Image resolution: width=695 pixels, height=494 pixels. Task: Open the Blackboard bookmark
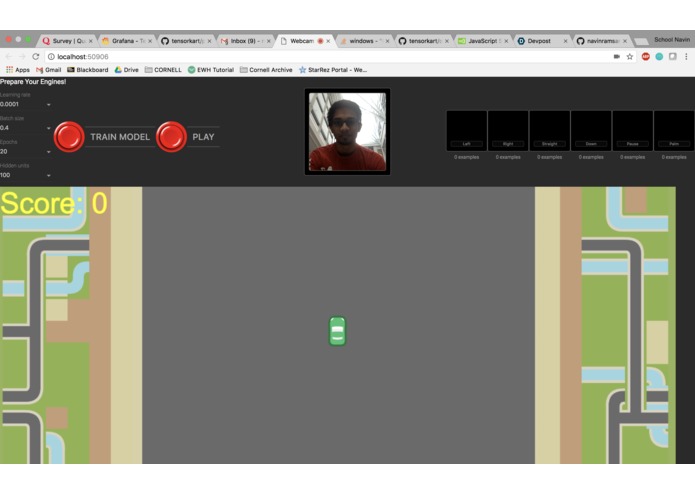(x=87, y=70)
